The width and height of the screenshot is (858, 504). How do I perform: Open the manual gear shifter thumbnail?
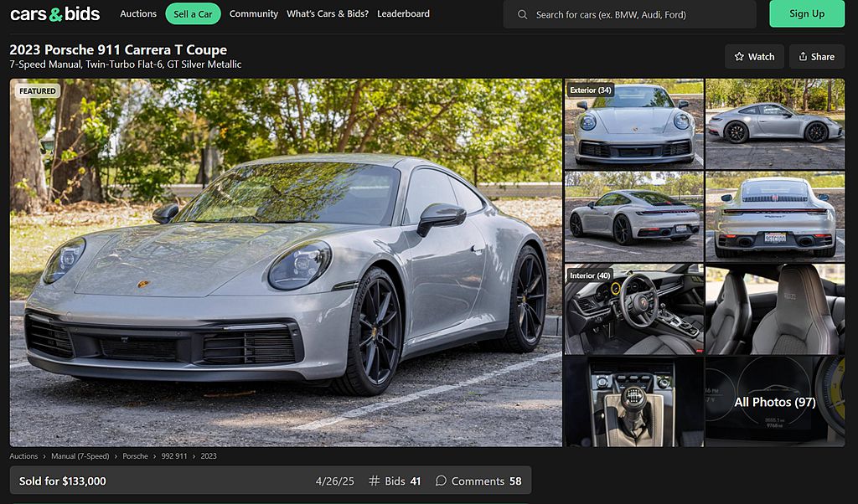(633, 402)
